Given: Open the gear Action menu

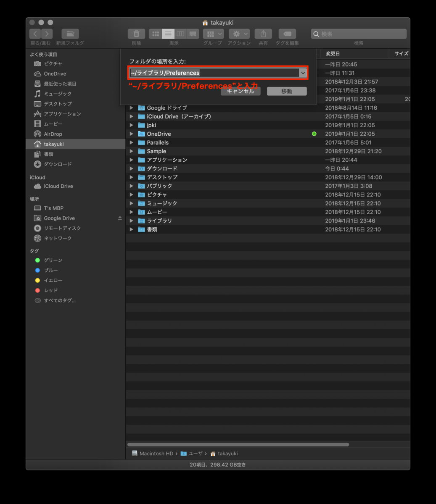Looking at the screenshot, I should [x=239, y=34].
